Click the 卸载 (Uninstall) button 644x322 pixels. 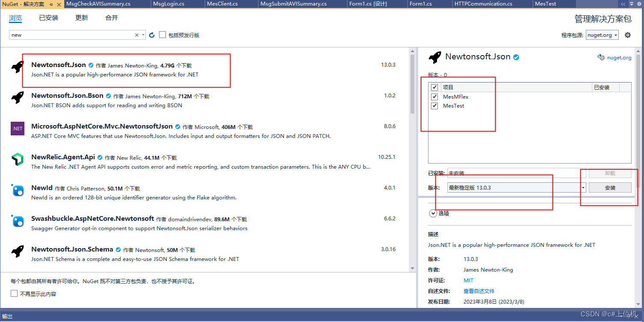pyautogui.click(x=610, y=173)
